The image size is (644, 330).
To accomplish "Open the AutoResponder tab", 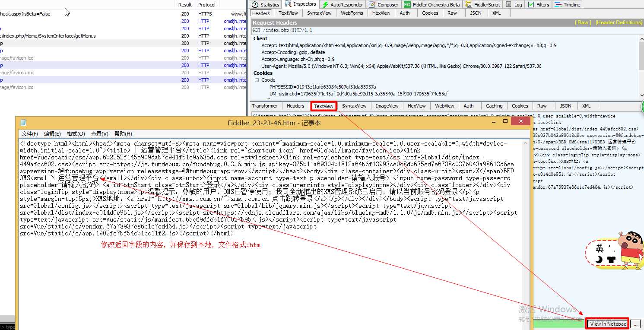I will coord(343,4).
